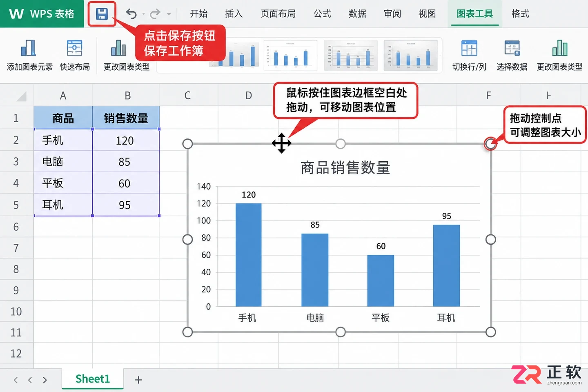
Task: Switch to 页面布局 tab
Action: [278, 13]
